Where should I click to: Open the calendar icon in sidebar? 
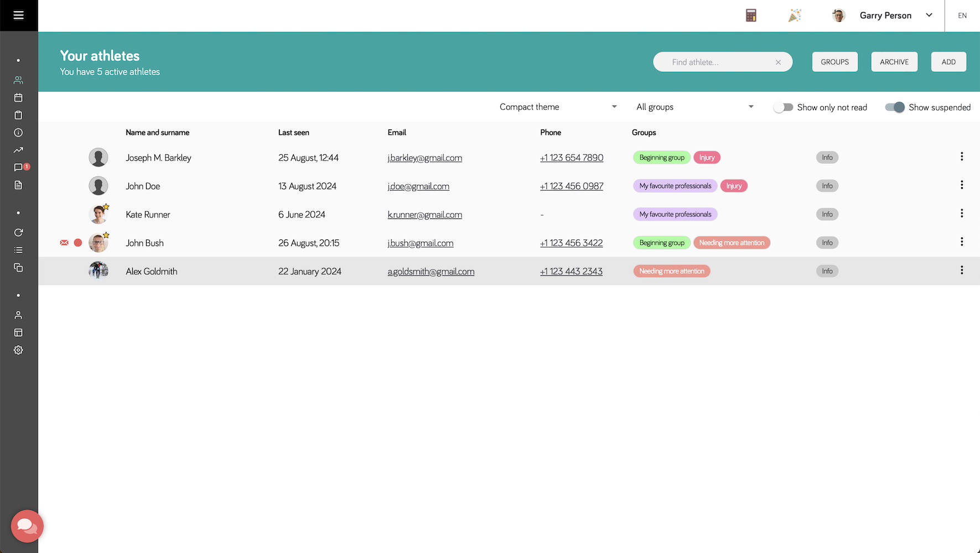18,98
